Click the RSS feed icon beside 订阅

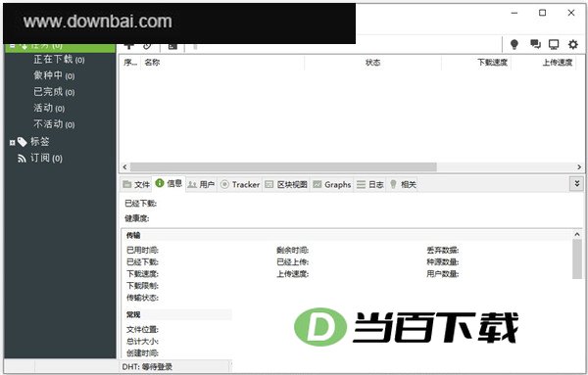pos(22,159)
